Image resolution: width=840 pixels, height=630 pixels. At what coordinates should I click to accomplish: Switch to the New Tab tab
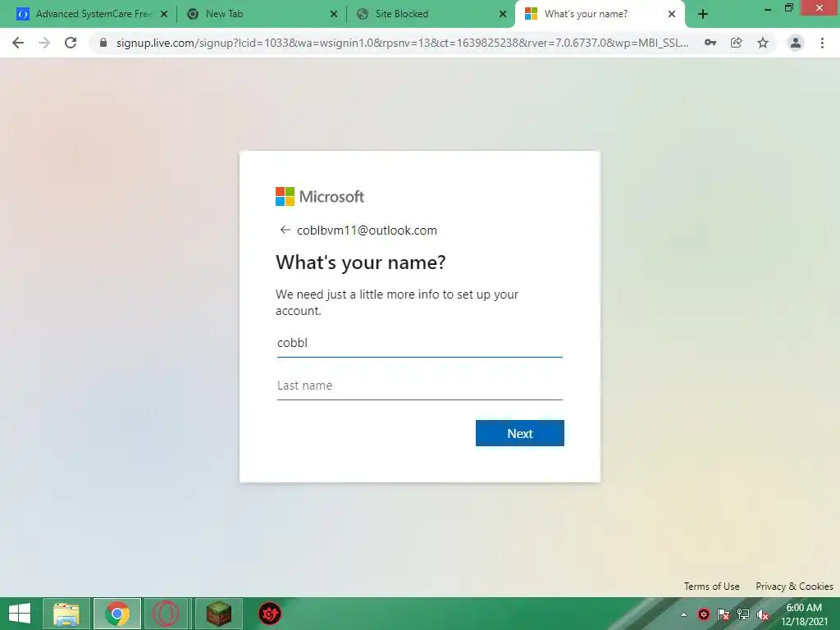(262, 15)
